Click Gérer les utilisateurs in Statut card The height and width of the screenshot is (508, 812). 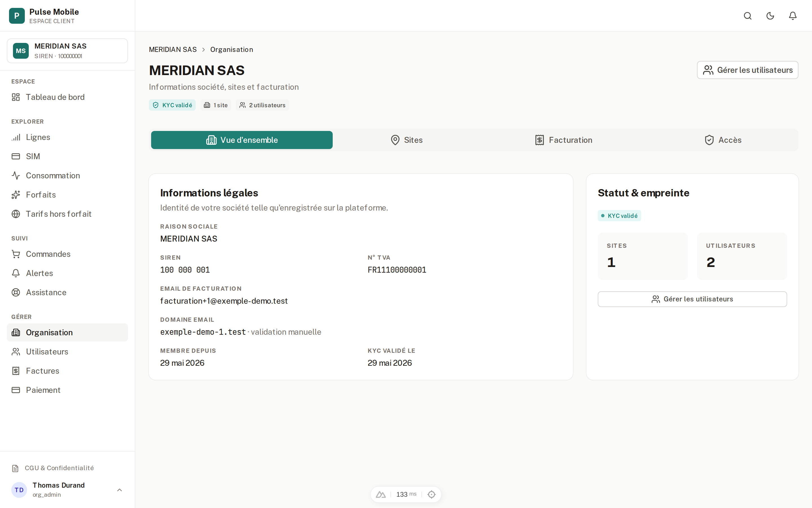point(692,299)
